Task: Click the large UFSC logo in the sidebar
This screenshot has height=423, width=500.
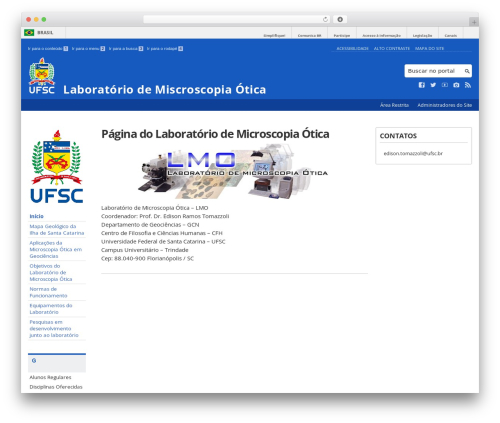Action: pos(57,167)
